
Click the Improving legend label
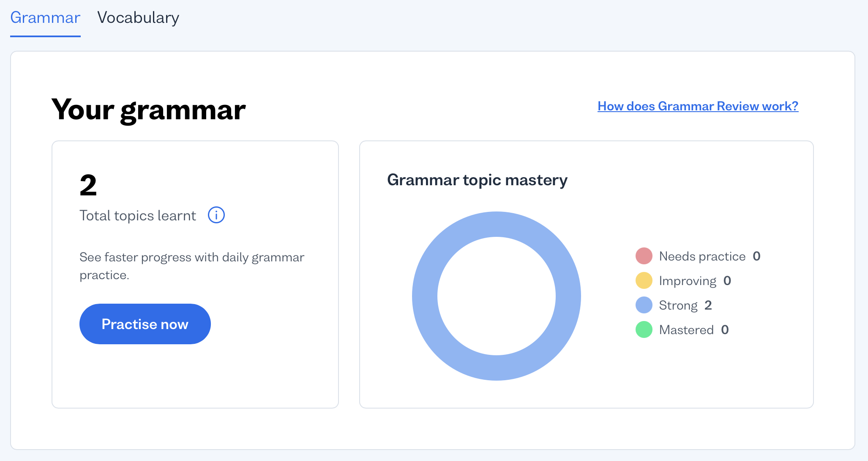[688, 281]
